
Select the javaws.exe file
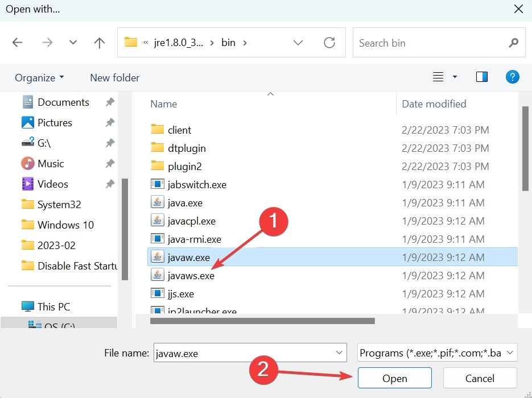click(191, 276)
